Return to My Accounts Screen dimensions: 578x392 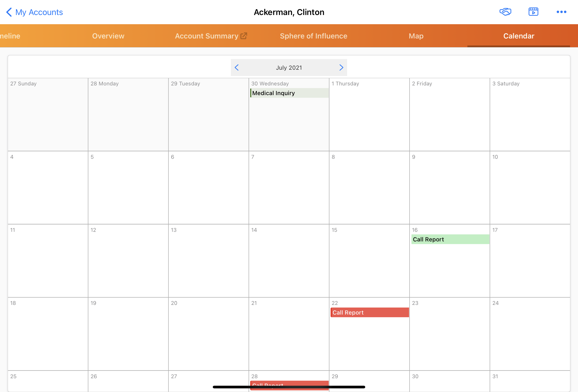point(39,12)
